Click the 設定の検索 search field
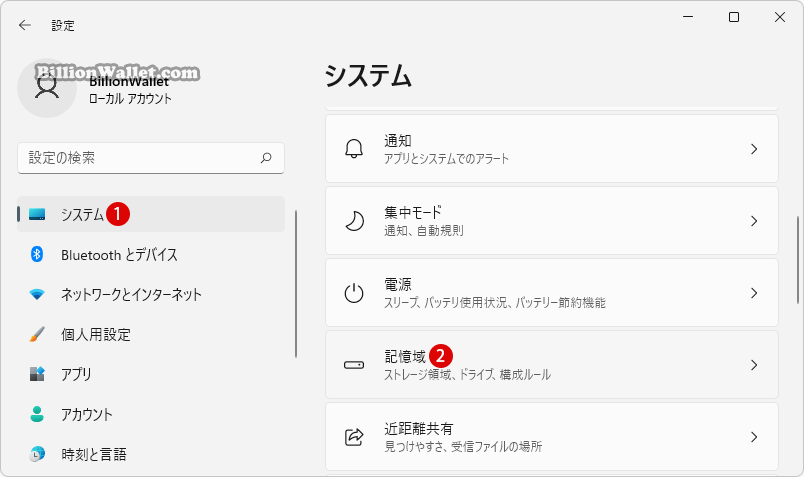The height and width of the screenshot is (477, 804). (151, 158)
